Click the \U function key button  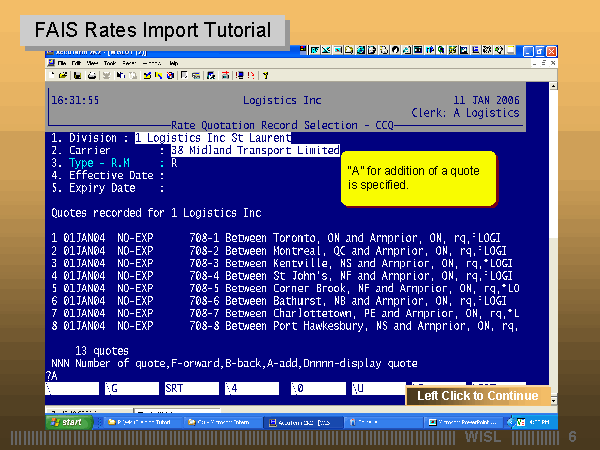(x=378, y=388)
